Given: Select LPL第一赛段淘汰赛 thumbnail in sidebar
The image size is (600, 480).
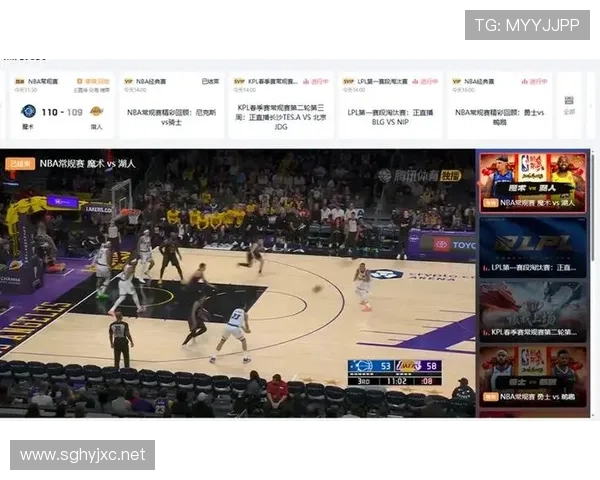Looking at the screenshot, I should pos(533,247).
